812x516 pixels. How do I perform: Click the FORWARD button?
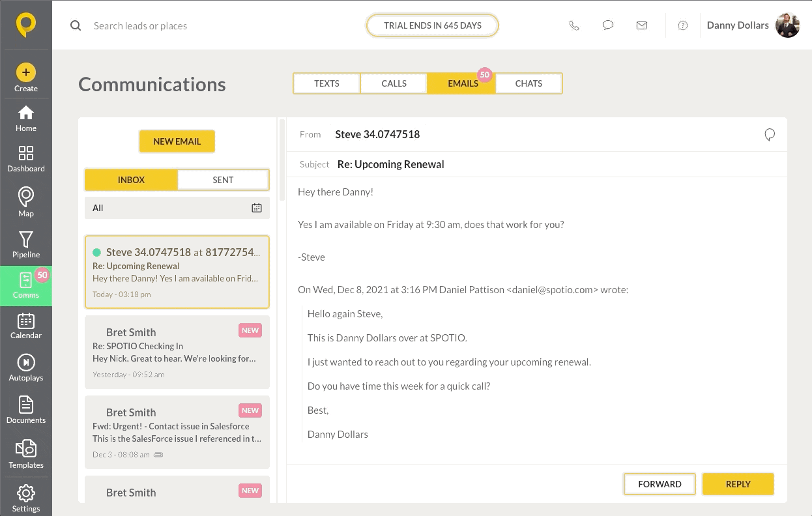coord(660,484)
